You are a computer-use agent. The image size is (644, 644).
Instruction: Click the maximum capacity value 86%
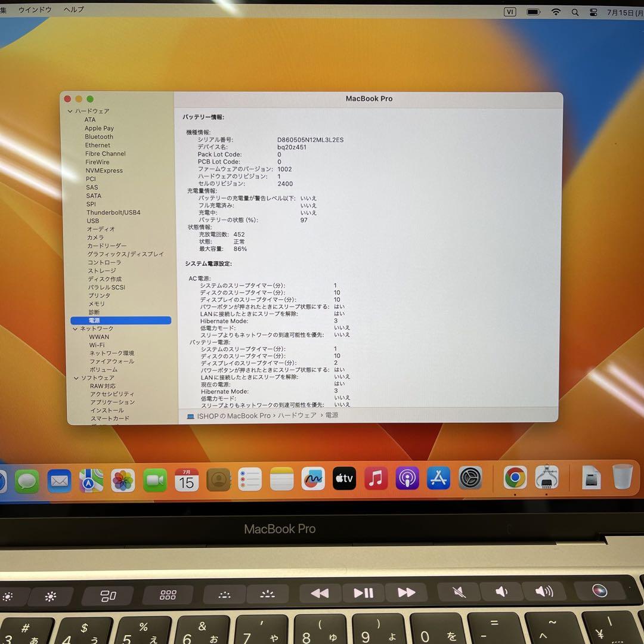(x=240, y=249)
